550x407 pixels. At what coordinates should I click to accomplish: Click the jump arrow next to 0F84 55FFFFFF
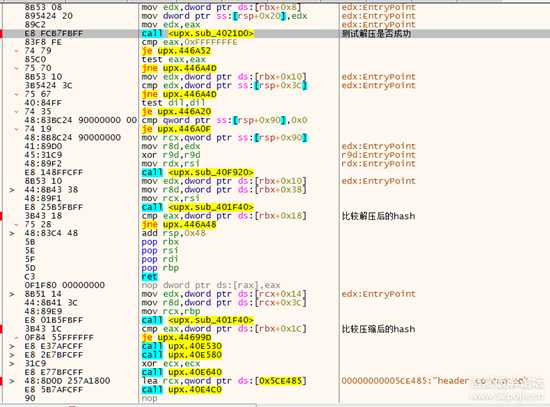pos(16,338)
